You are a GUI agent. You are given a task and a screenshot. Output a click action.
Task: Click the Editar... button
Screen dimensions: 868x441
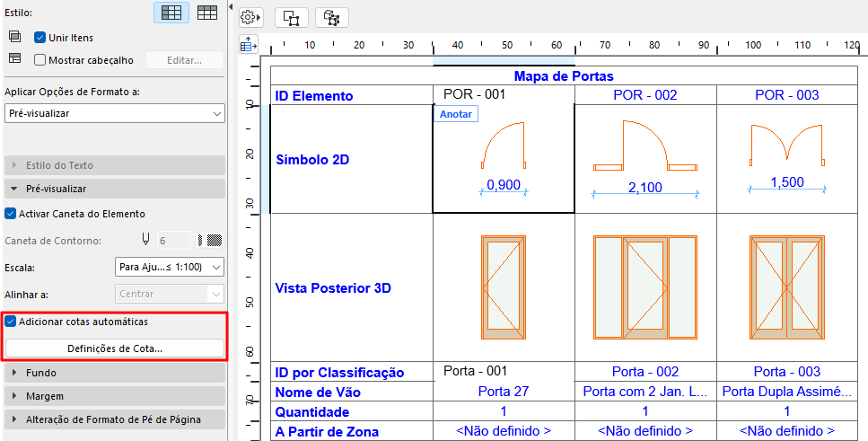184,60
